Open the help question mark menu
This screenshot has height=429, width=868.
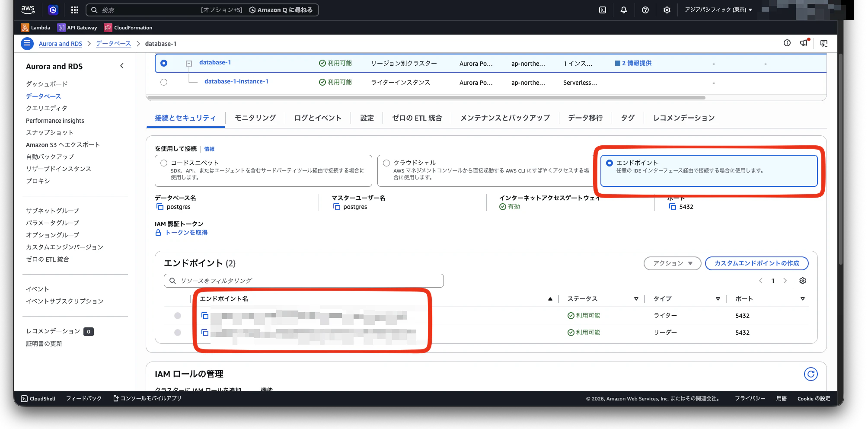(x=645, y=10)
